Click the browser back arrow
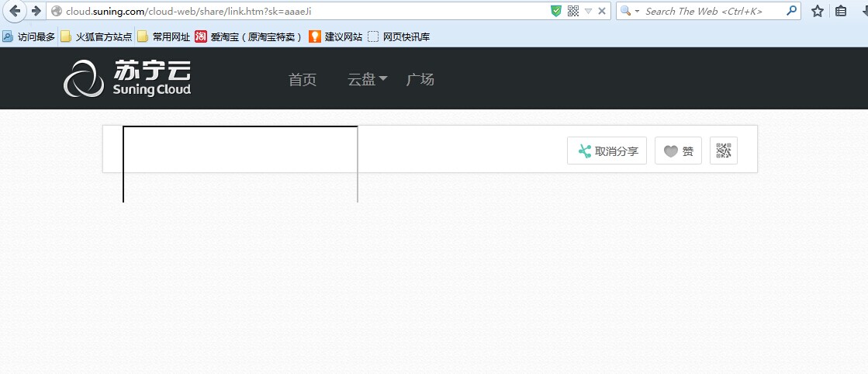Image resolution: width=868 pixels, height=374 pixels. pyautogui.click(x=15, y=11)
